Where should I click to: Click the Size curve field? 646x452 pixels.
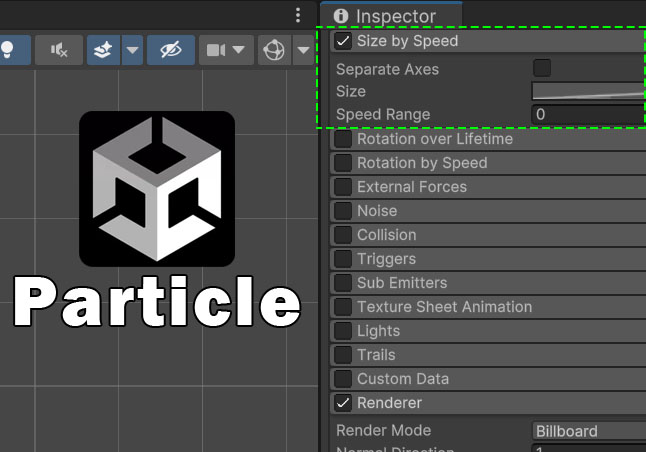[x=588, y=91]
